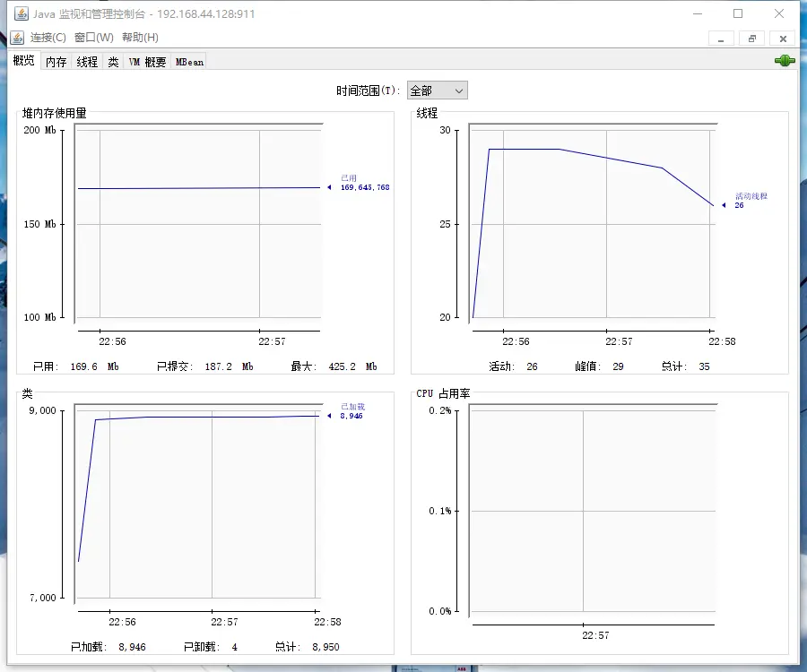This screenshot has height=672, width=807.
Task: Switch to the 内存 tab
Action: 56,62
